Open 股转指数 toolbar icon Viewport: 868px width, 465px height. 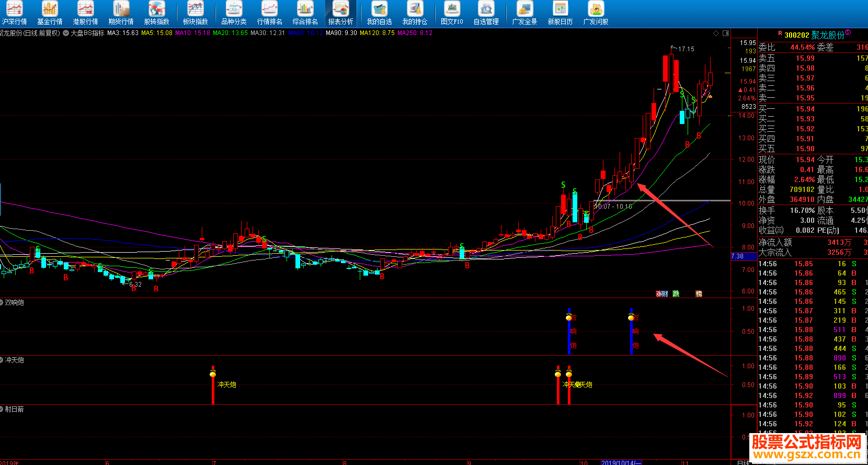pos(156,14)
